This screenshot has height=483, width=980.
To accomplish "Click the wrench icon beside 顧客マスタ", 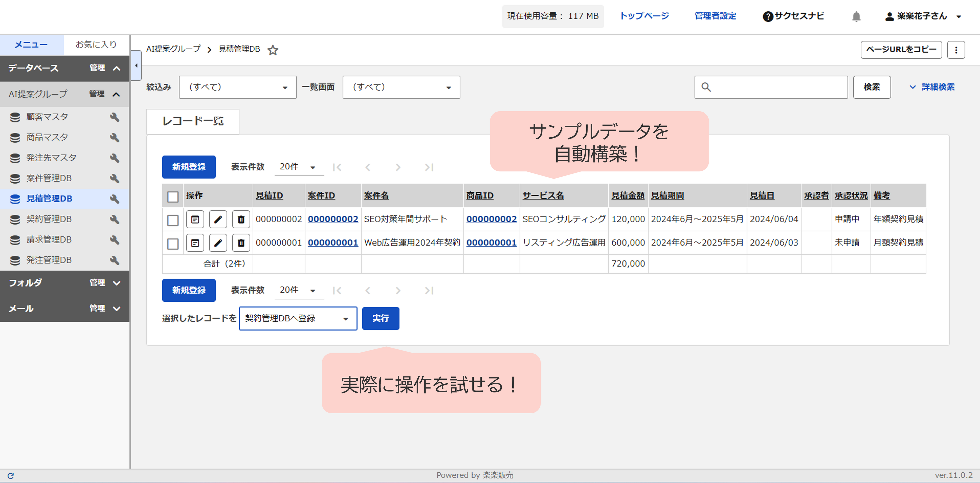I will point(115,117).
